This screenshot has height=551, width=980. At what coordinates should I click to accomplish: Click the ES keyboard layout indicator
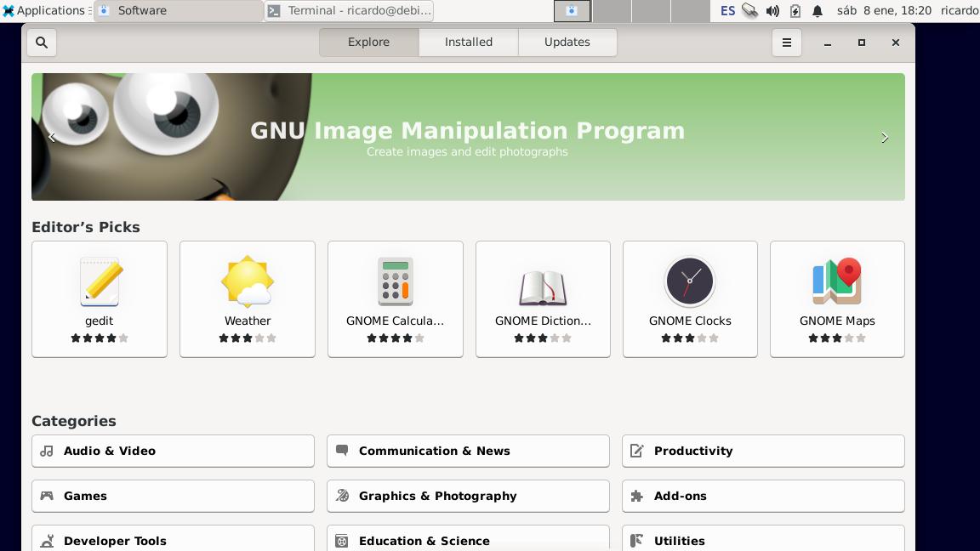727,10
